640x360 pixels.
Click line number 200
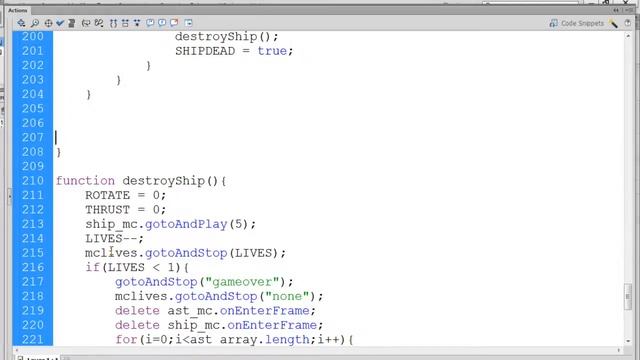33,36
